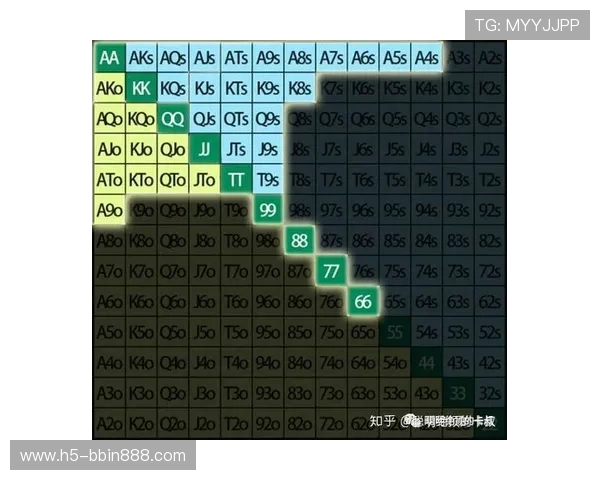
Task: Click the QQ pocket pair cell
Action: point(172,119)
